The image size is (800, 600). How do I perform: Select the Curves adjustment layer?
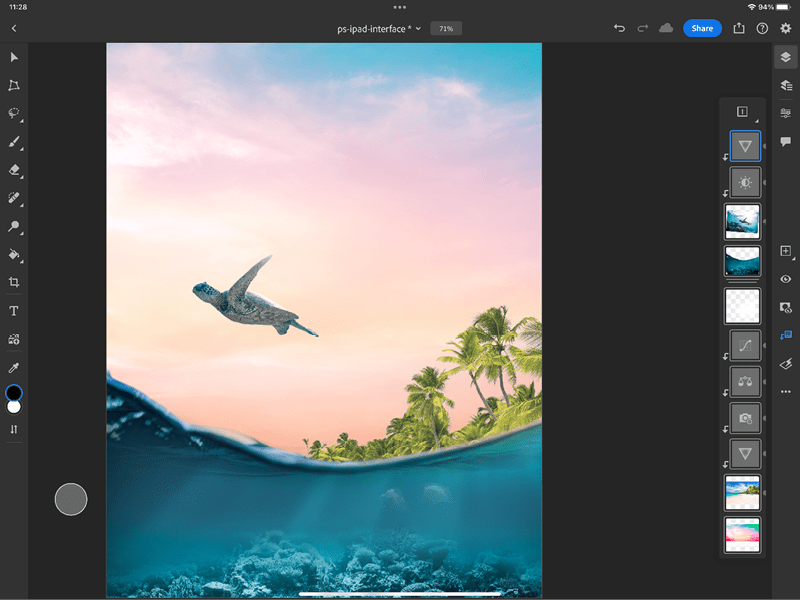745,345
